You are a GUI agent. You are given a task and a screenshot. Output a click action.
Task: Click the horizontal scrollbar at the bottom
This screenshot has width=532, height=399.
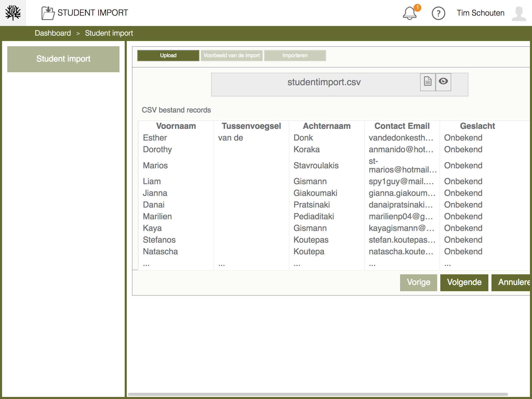(317, 394)
